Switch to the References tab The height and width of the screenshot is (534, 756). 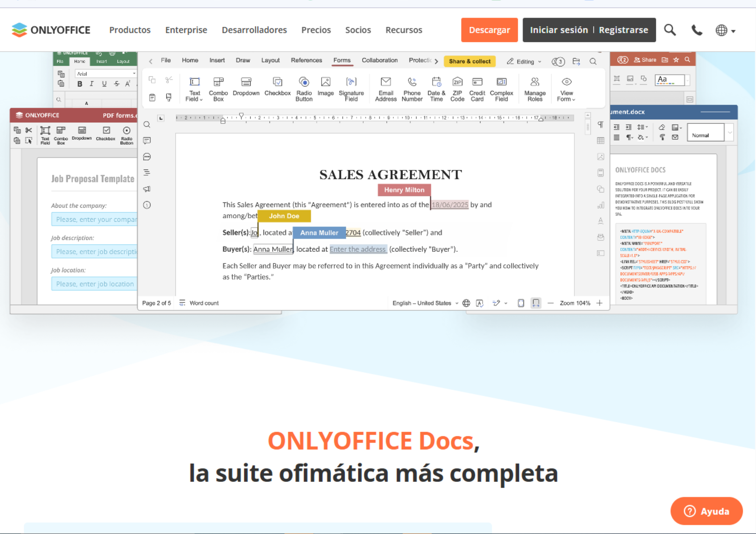click(x=306, y=60)
